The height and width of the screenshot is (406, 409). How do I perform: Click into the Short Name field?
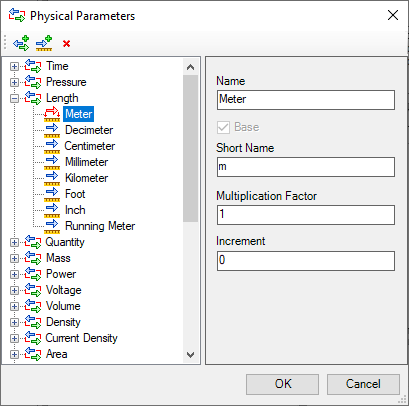(306, 167)
